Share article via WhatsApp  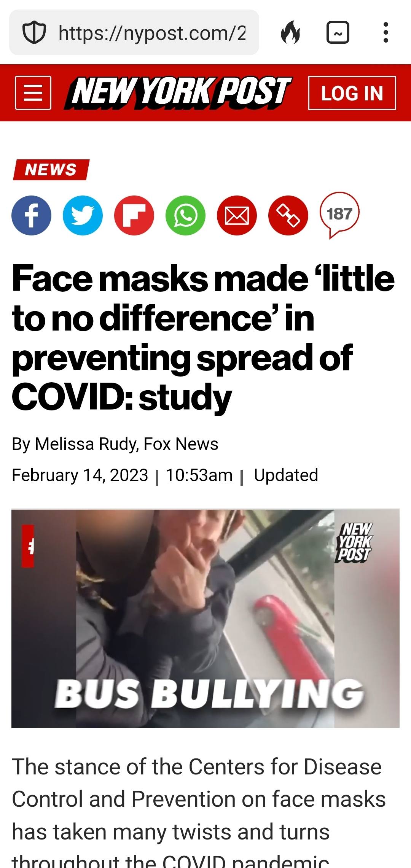(185, 215)
